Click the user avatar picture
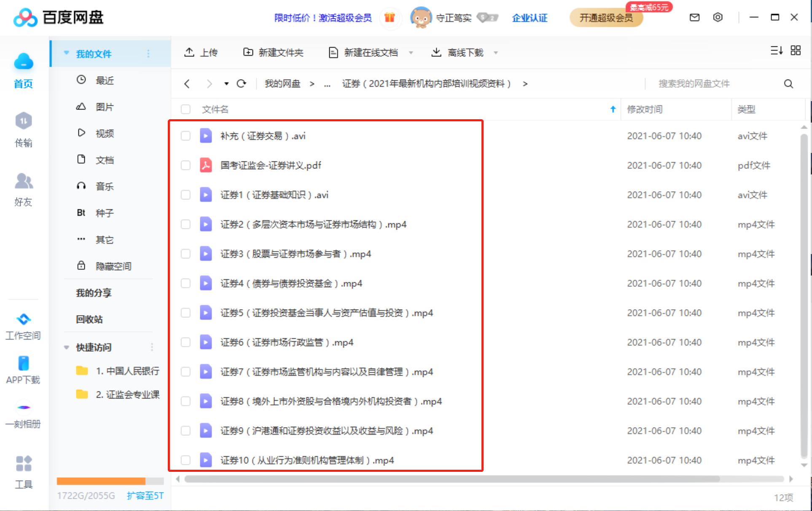The width and height of the screenshot is (812, 511). [x=421, y=17]
